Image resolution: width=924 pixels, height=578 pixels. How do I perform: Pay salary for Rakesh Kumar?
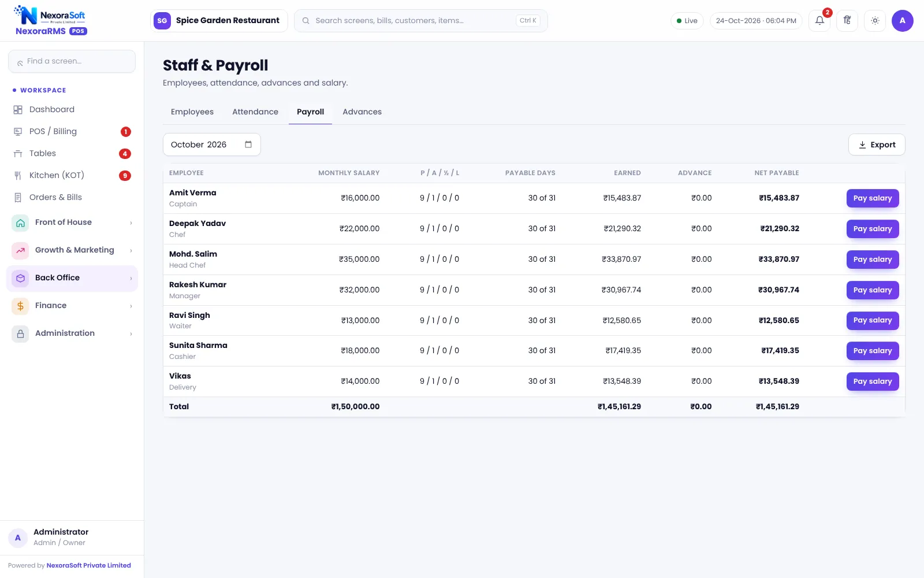[873, 290]
